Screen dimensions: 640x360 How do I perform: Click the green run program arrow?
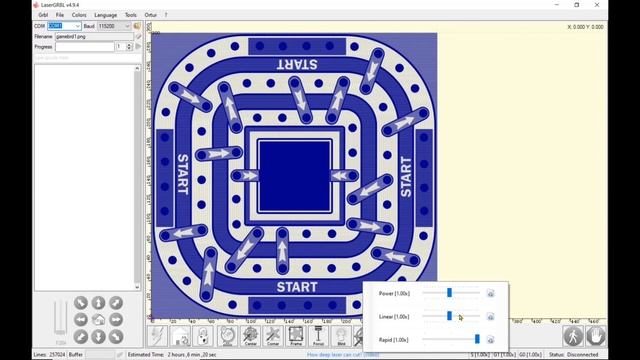(x=138, y=47)
